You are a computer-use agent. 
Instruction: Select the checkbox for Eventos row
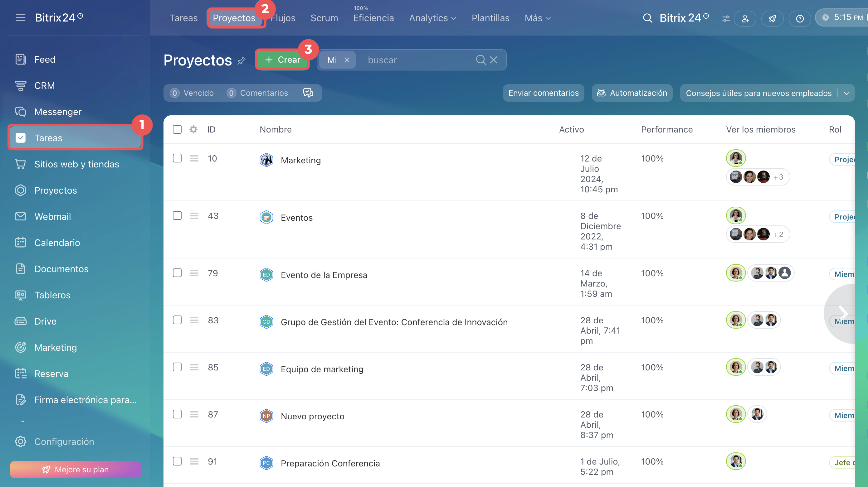point(177,215)
